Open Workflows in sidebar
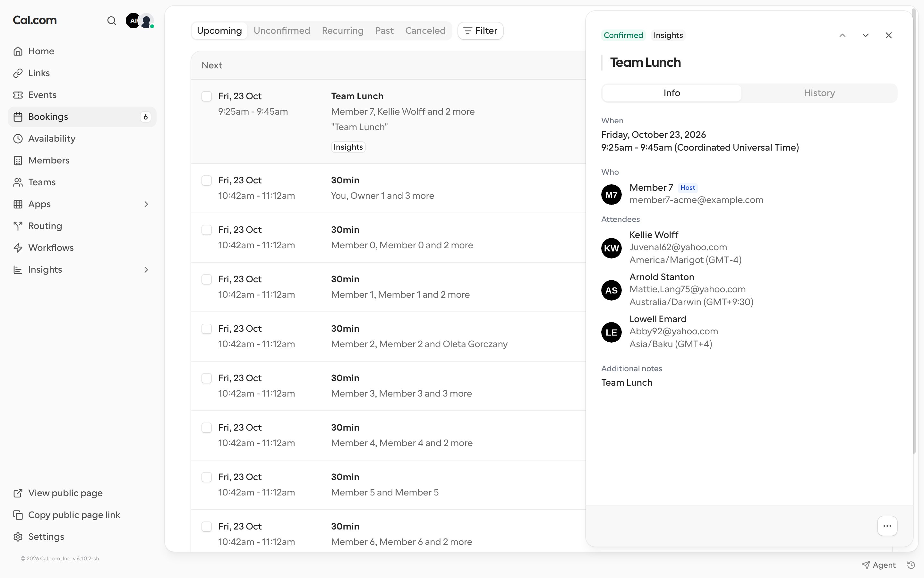The image size is (924, 578). pyautogui.click(x=82, y=248)
